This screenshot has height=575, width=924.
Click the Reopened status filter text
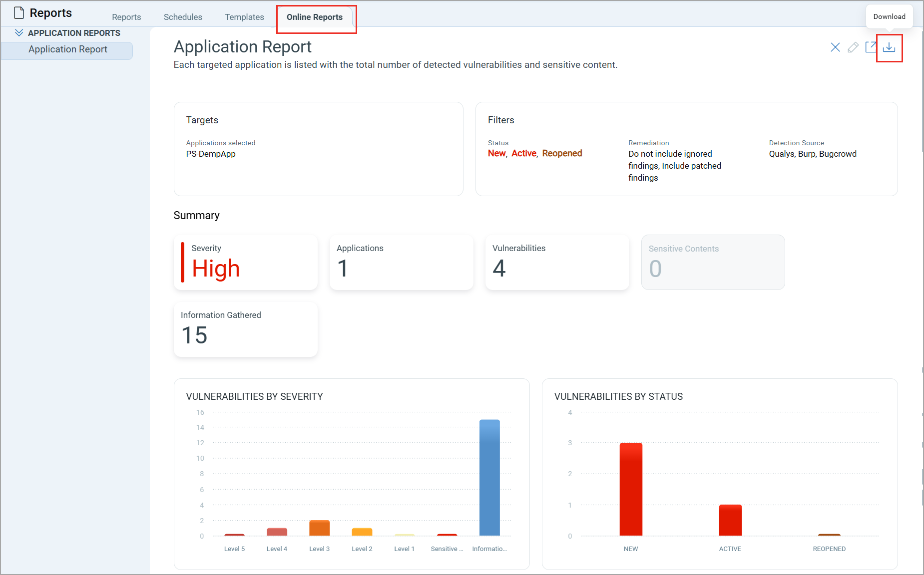tap(562, 153)
